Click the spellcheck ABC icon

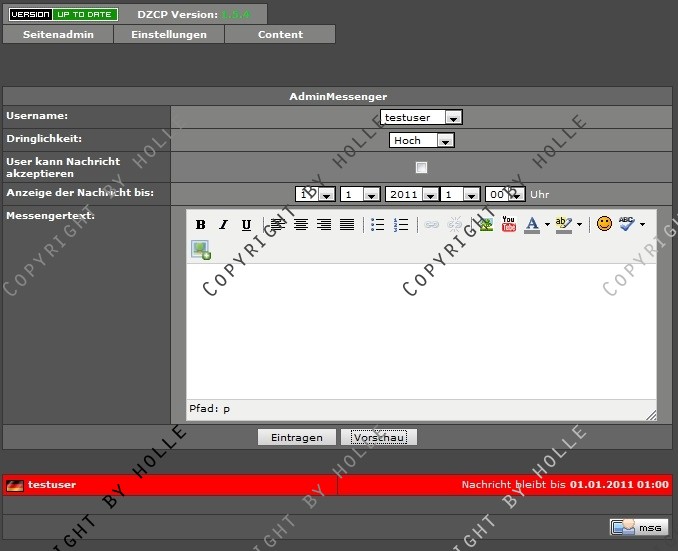(x=627, y=224)
